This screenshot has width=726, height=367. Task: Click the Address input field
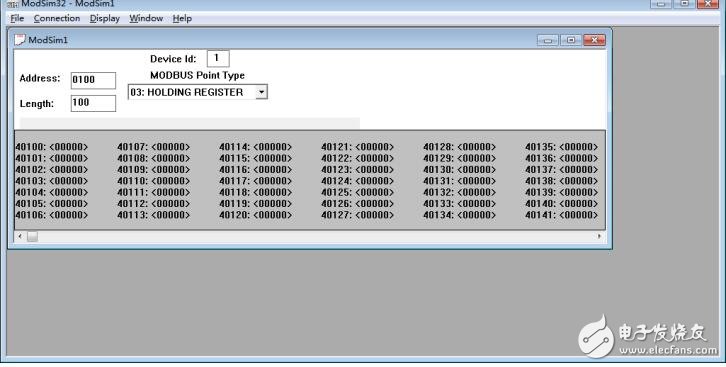[93, 80]
